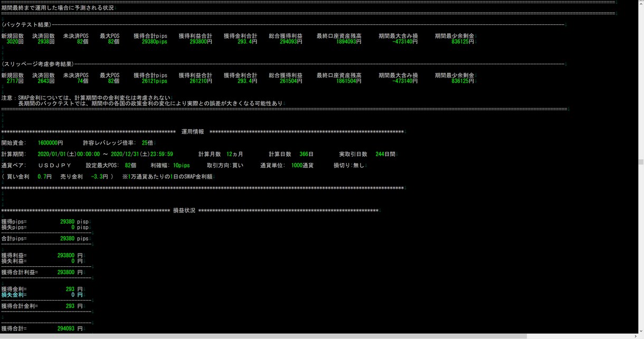Click the value 2717回 in slippage results
644x339 pixels.
pyautogui.click(x=15, y=81)
